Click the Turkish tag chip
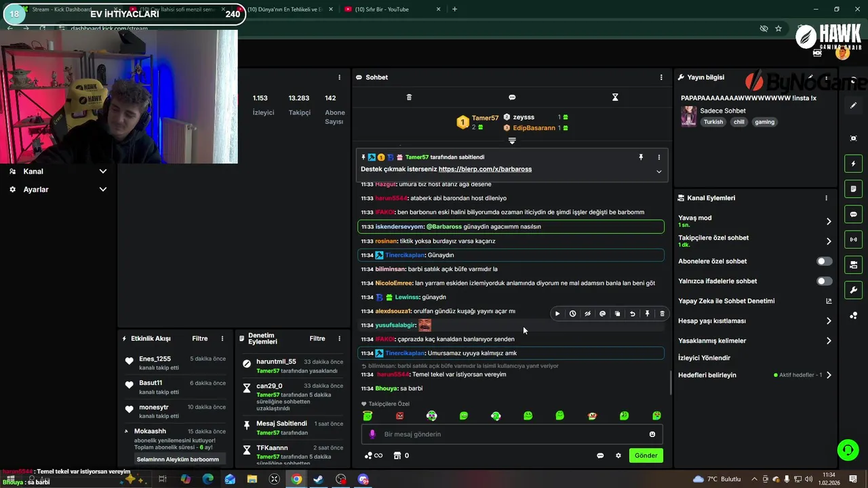868x488 pixels. pyautogui.click(x=713, y=122)
